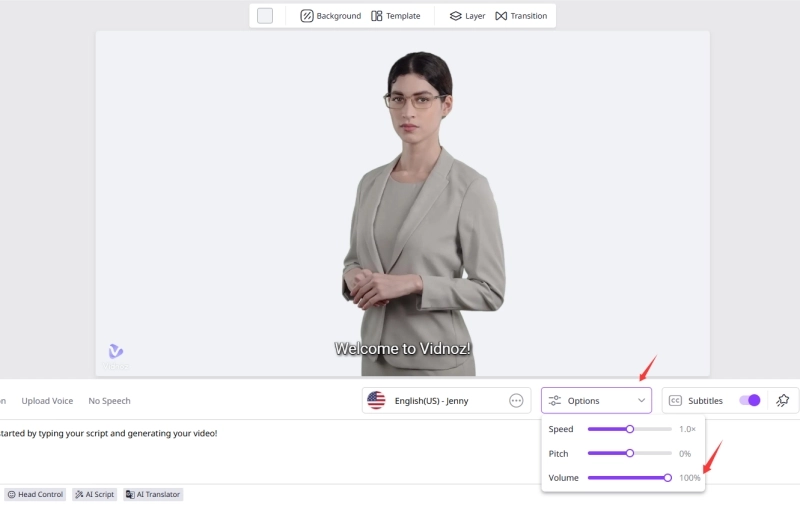800x509 pixels.
Task: Click the Volume slider handle
Action: tap(668, 478)
